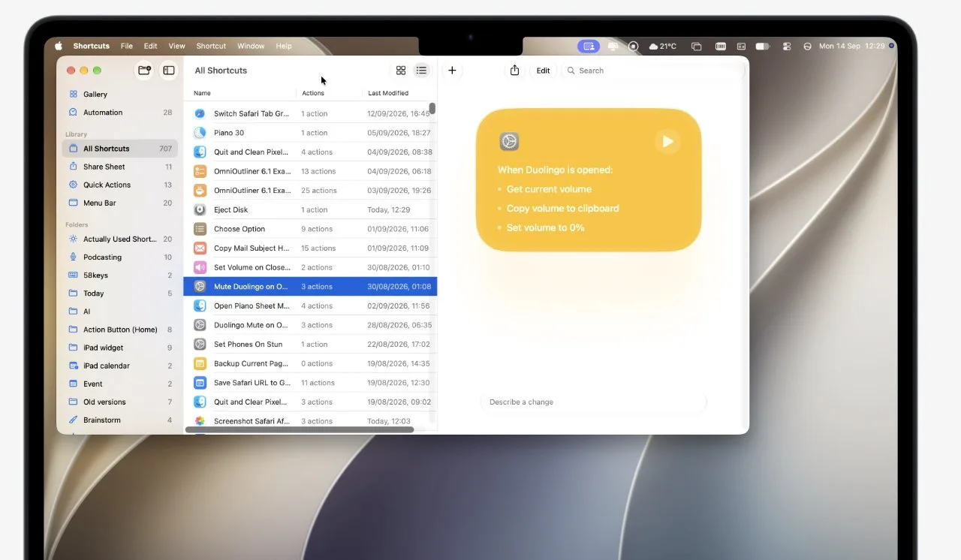Select the Piano 30 shortcut name
This screenshot has height=560, width=961.
[229, 133]
